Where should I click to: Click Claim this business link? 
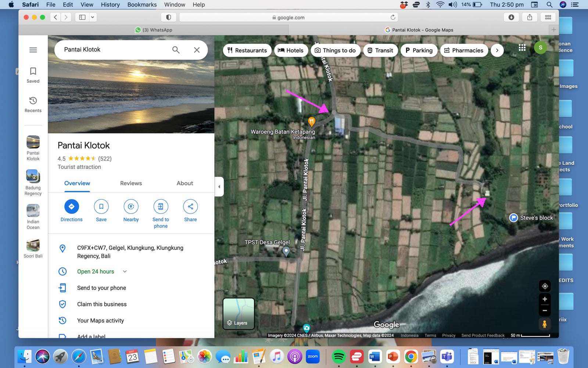coord(102,304)
